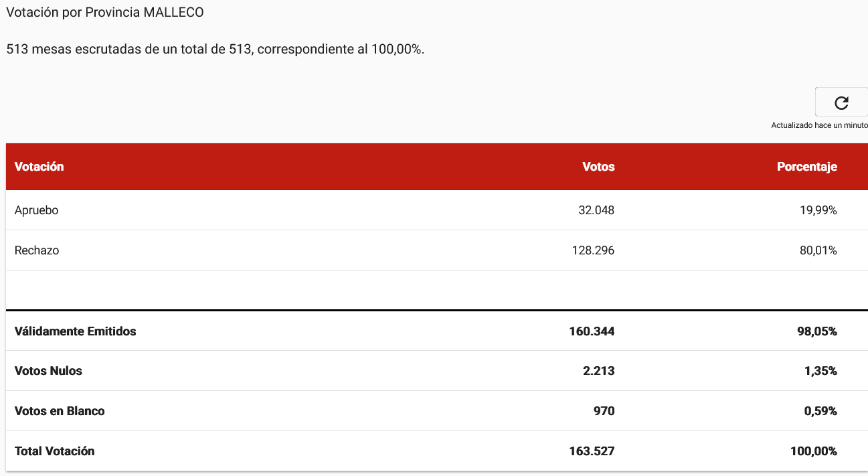
Task: Select the Total Votación row label
Action: [x=55, y=451]
